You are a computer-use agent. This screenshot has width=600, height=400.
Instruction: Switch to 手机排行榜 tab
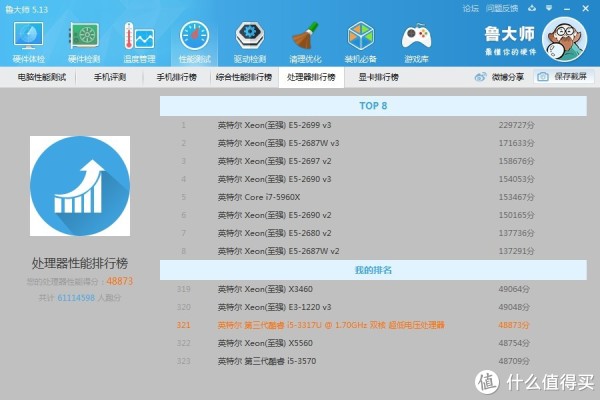pos(176,77)
